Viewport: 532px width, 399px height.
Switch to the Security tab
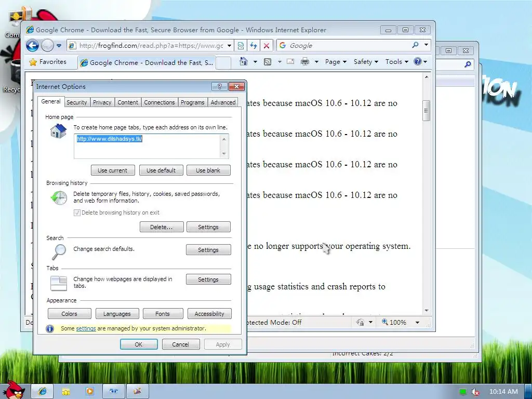coord(77,102)
